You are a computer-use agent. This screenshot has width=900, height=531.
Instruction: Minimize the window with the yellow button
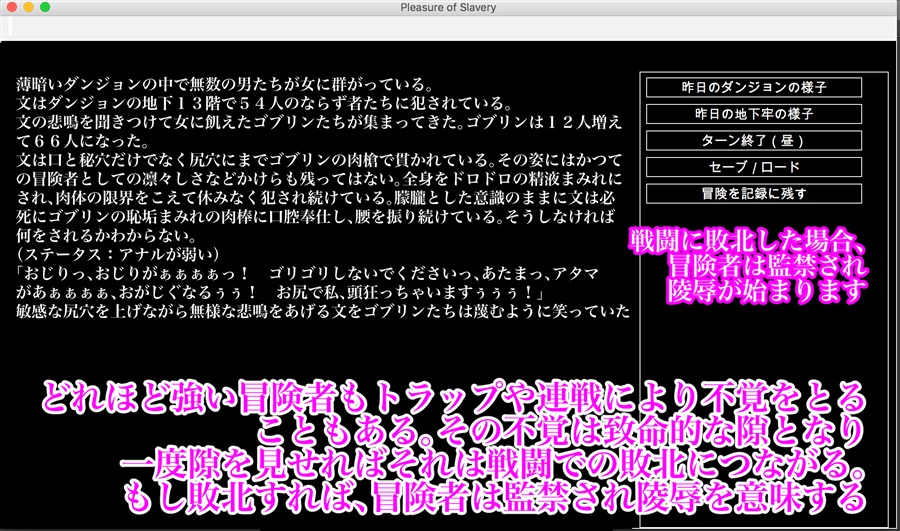[28, 7]
